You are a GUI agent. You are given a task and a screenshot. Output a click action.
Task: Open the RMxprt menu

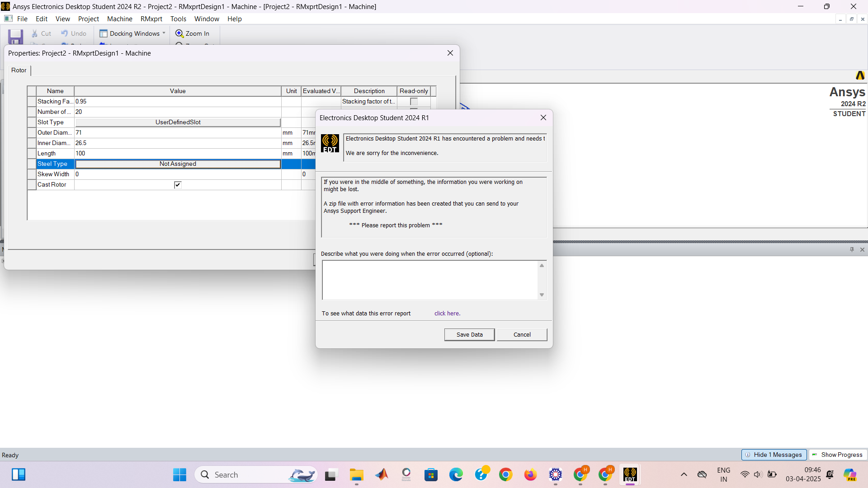click(x=151, y=19)
